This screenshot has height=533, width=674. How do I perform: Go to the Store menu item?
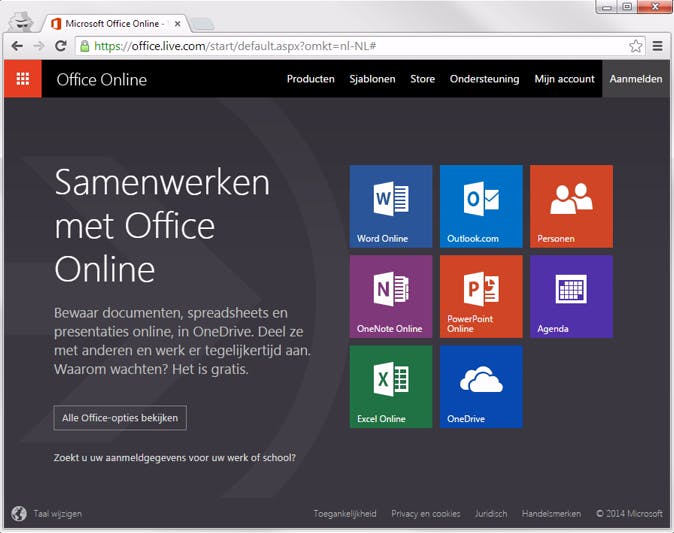422,79
